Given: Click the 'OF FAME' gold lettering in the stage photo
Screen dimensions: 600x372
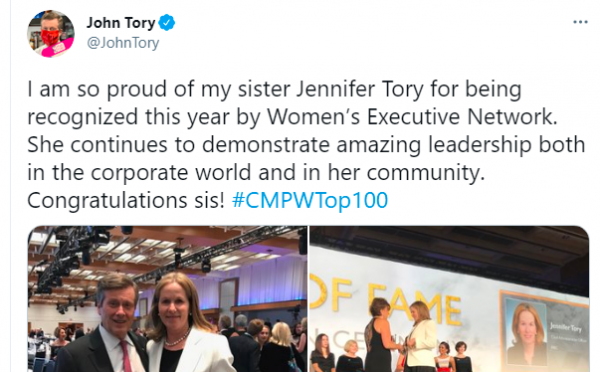Looking at the screenshot, I should point(386,300).
